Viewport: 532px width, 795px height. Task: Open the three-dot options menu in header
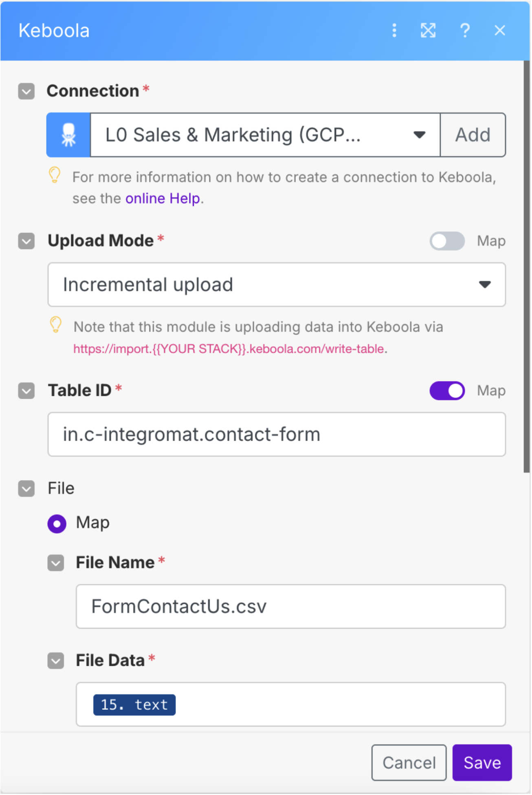pyautogui.click(x=394, y=31)
